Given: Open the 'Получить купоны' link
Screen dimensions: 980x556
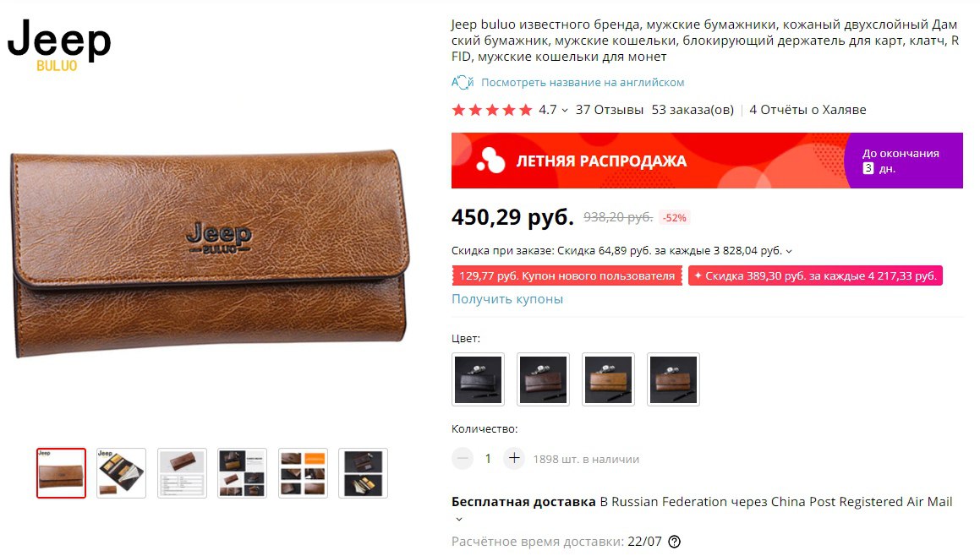Looking at the screenshot, I should click(507, 298).
